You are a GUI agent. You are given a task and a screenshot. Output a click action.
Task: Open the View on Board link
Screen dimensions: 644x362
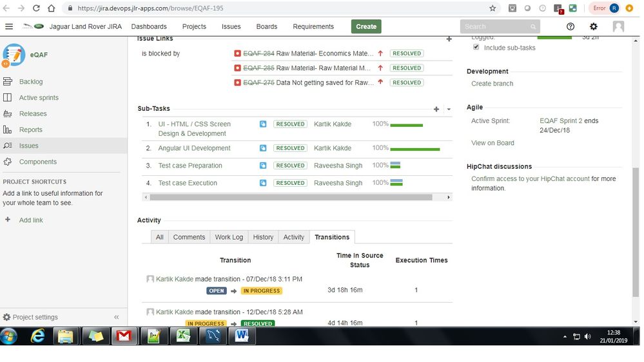click(x=493, y=143)
